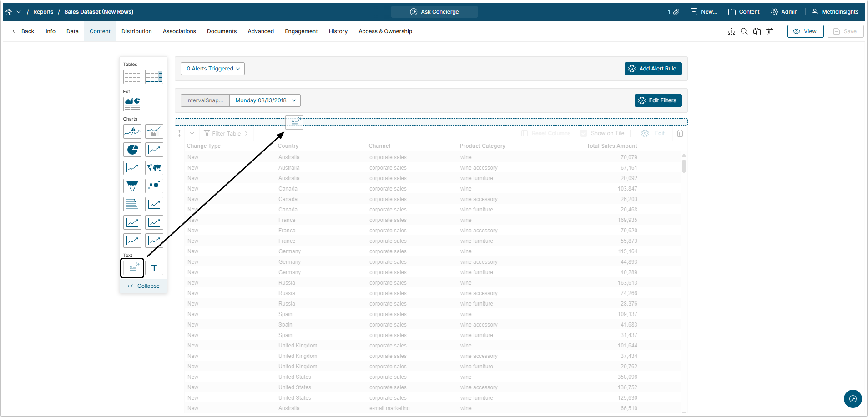Click the delete trash icon in header
Image resolution: width=868 pixels, height=417 pixels.
click(770, 31)
